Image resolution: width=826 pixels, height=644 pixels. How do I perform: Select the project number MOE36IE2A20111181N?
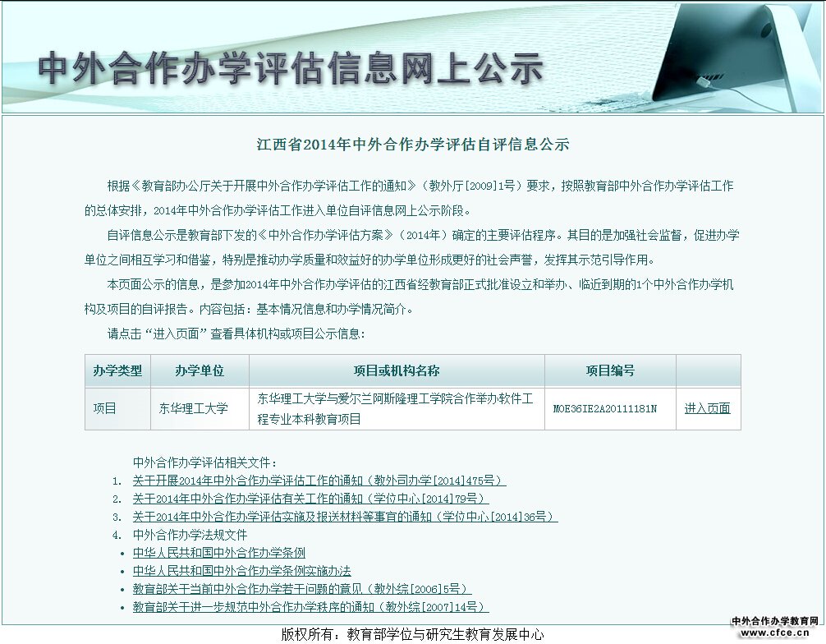click(605, 408)
